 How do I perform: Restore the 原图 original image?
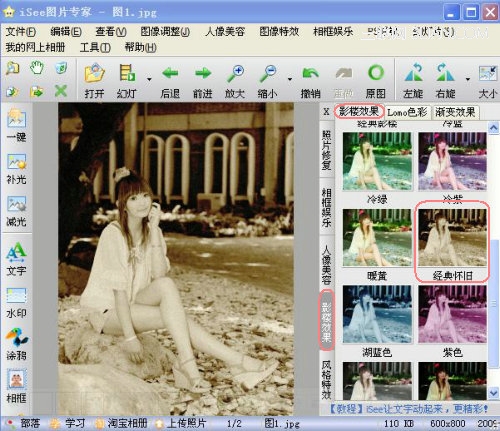376,72
